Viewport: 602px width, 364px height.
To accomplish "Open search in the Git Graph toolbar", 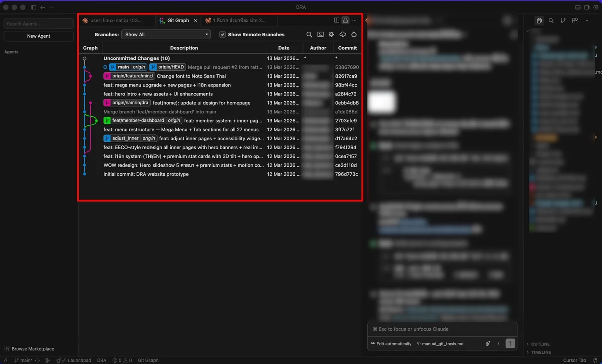I will [x=309, y=34].
